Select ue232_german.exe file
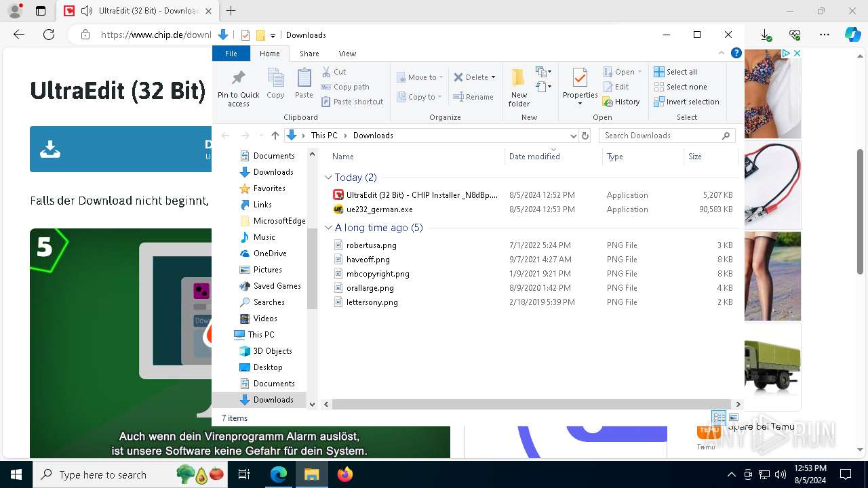Image resolution: width=868 pixels, height=488 pixels. click(379, 209)
